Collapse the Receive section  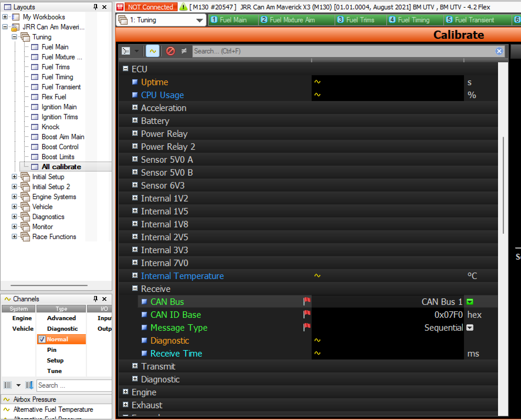[x=135, y=288]
